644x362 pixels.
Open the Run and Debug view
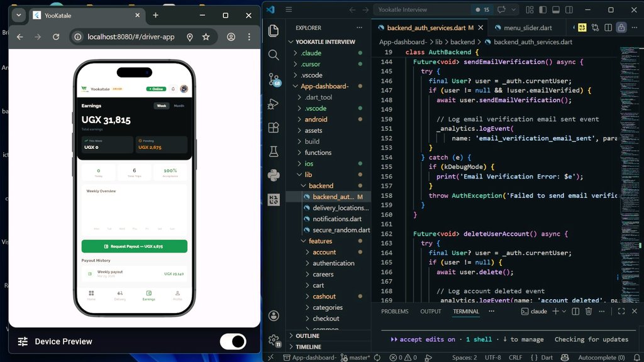point(274,104)
